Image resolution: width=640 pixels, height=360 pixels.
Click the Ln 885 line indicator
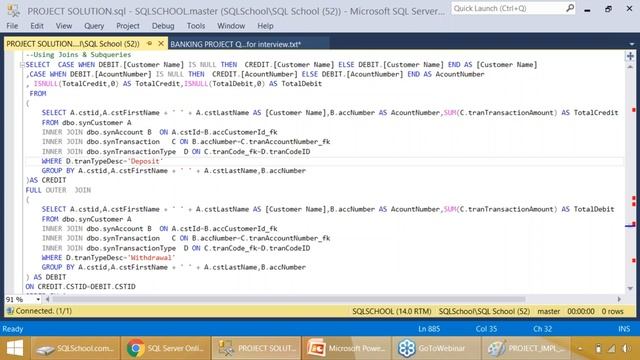click(429, 329)
